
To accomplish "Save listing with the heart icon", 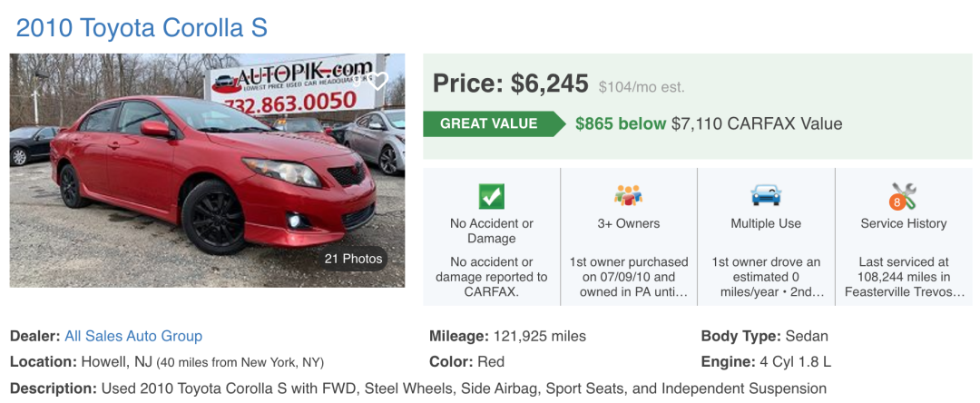I will [380, 80].
